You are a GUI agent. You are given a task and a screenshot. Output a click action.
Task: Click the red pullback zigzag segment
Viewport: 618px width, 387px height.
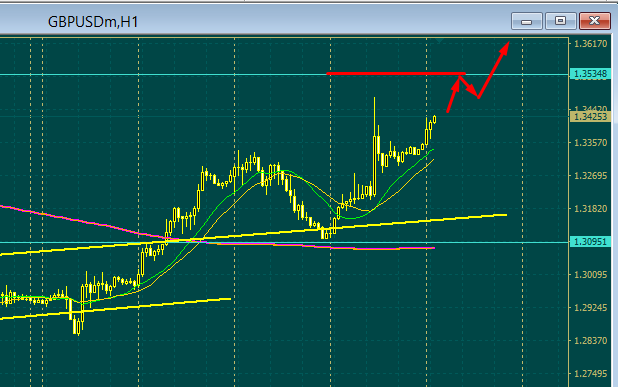(469, 87)
